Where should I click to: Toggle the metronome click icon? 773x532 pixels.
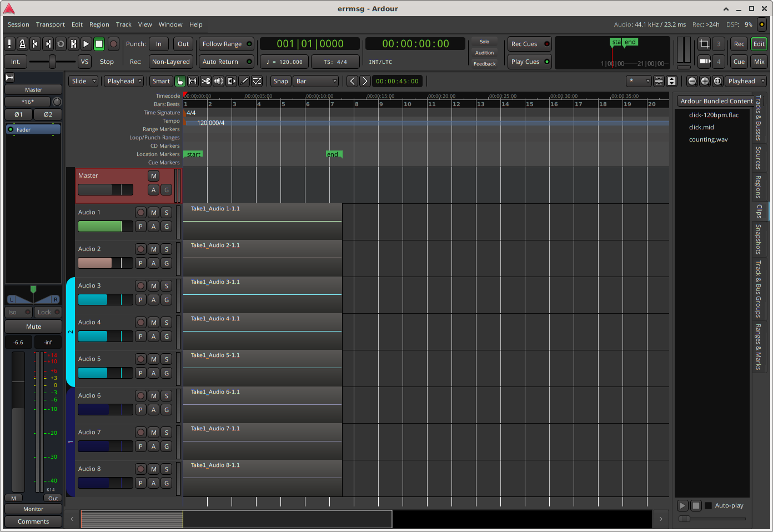point(22,44)
